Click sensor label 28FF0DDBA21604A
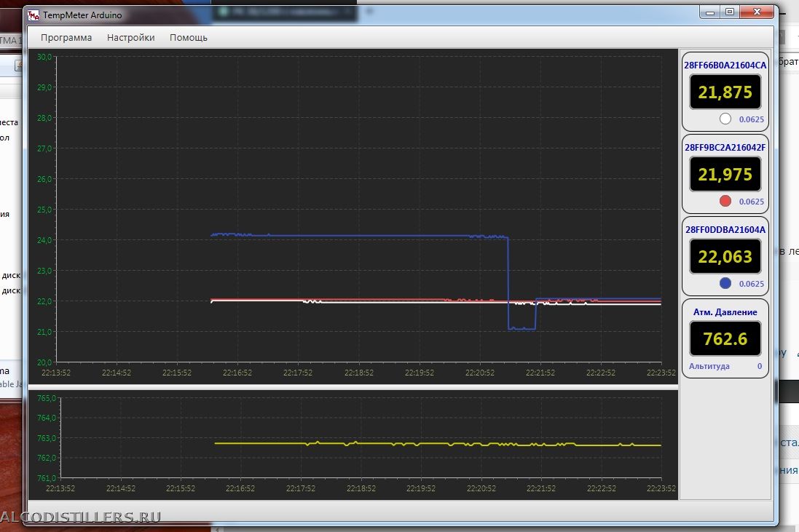The image size is (799, 532). point(725,229)
